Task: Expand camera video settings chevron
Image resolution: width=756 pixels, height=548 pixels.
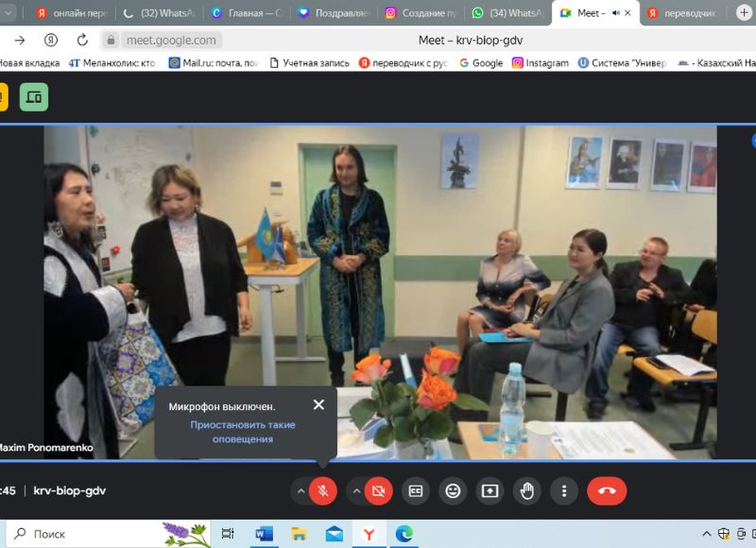Action: click(x=356, y=491)
